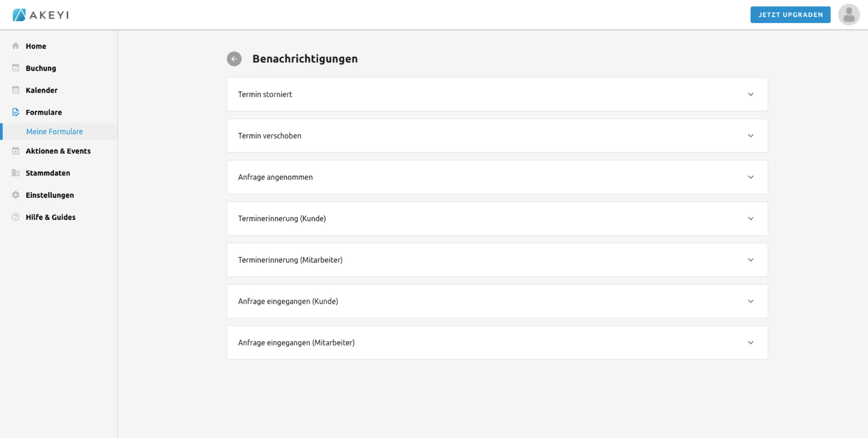Click the Buchung calendar-check icon

coord(16,68)
